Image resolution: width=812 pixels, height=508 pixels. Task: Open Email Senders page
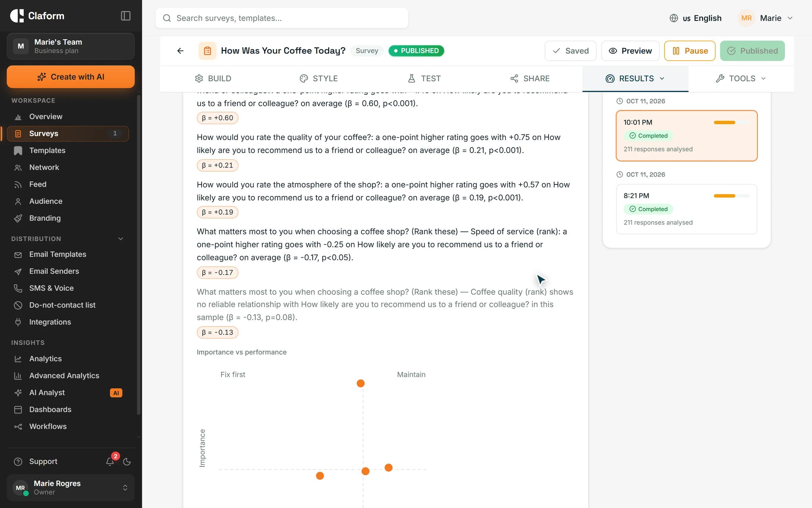68,271
